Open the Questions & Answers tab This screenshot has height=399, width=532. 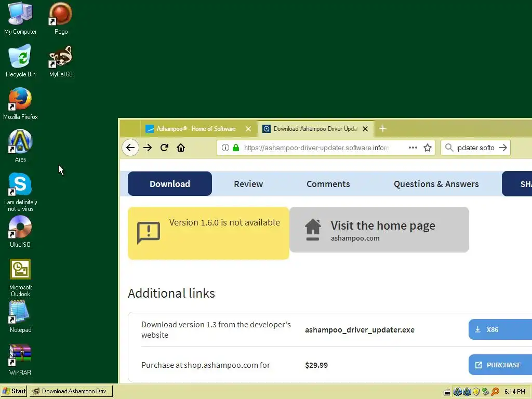point(436,184)
